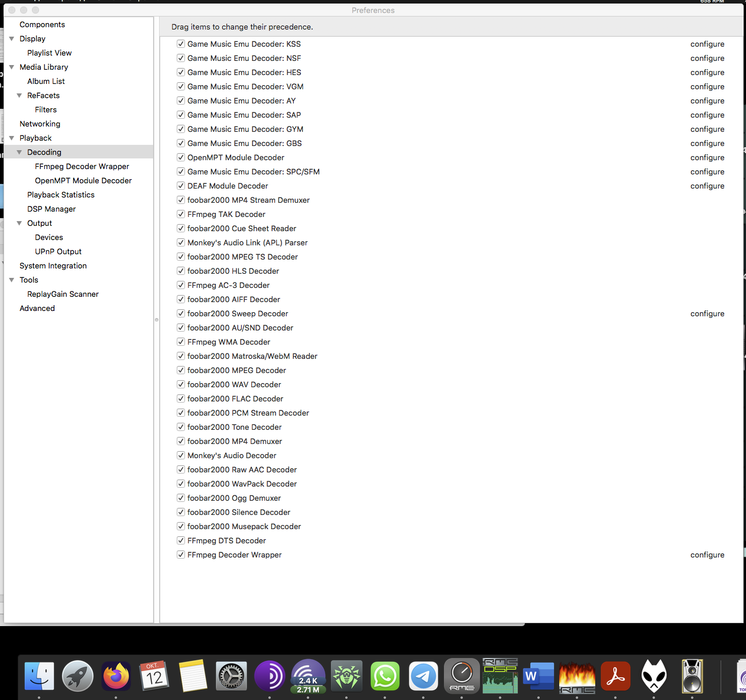The image size is (746, 700).
Task: Open the Notes app in dock
Action: pyautogui.click(x=193, y=676)
